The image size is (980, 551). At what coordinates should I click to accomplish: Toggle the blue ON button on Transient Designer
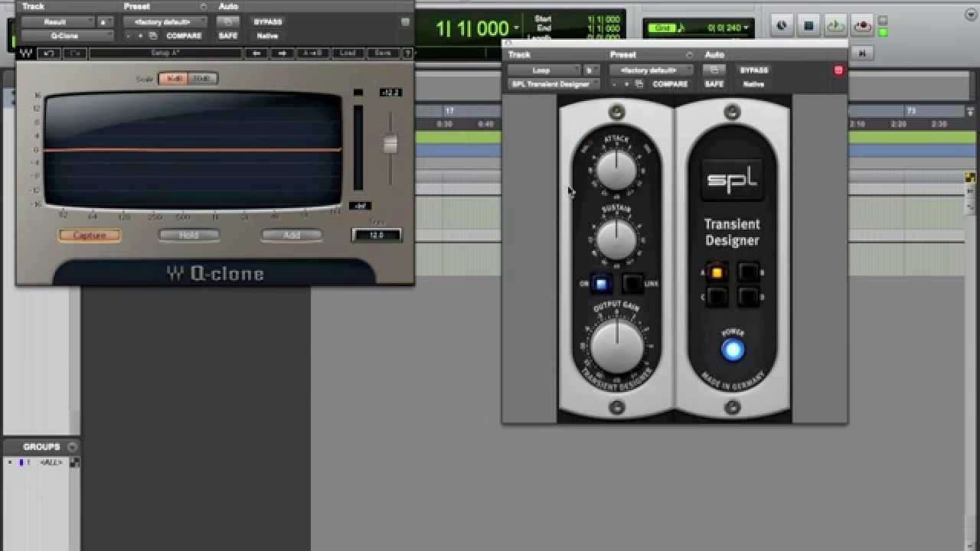601,284
